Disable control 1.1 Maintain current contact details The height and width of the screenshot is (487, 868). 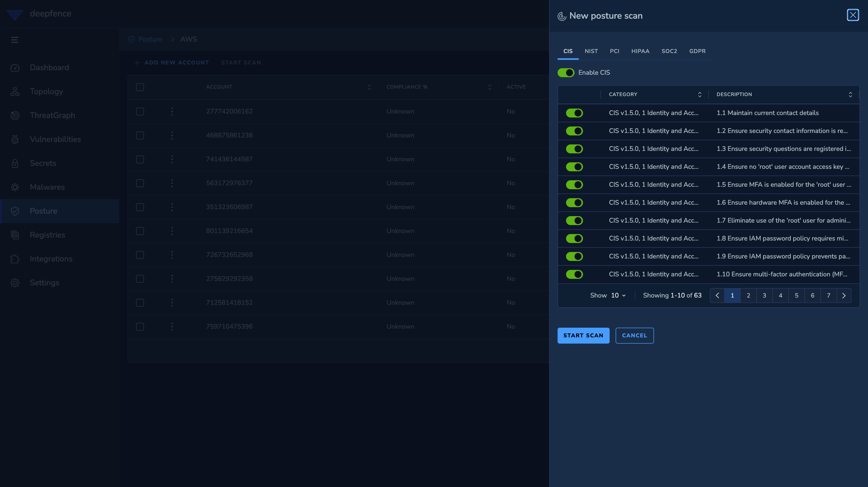coord(574,113)
